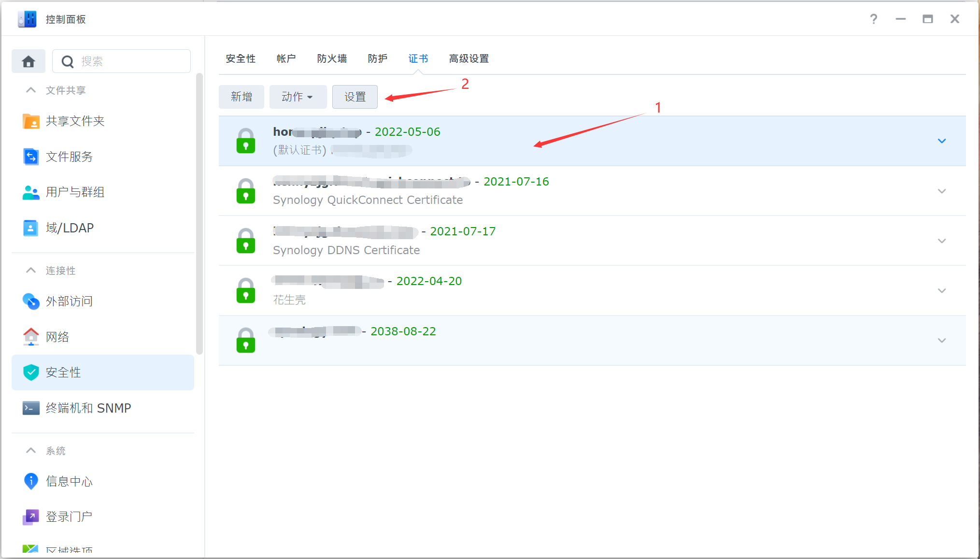980x559 pixels.
Task: Expand the 2022-05-06 default certificate details
Action: pyautogui.click(x=942, y=141)
